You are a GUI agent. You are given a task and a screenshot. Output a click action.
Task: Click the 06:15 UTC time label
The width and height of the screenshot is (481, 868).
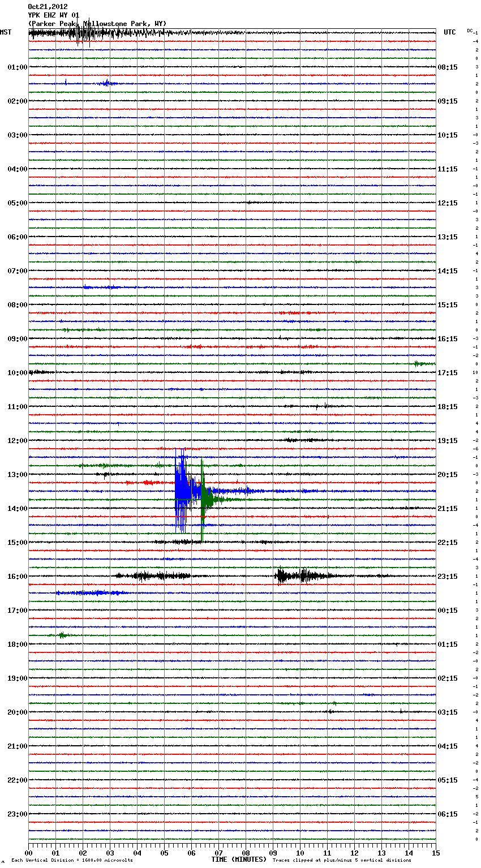pos(448,814)
